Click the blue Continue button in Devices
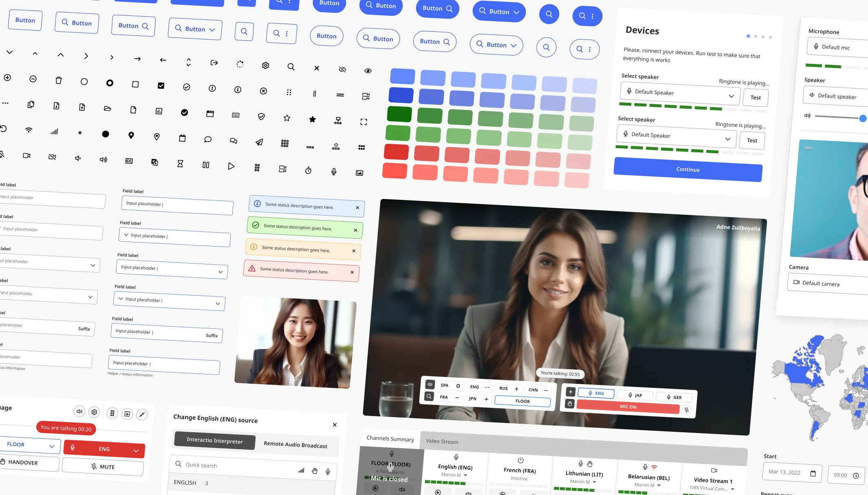This screenshot has width=868, height=495. 688,169
